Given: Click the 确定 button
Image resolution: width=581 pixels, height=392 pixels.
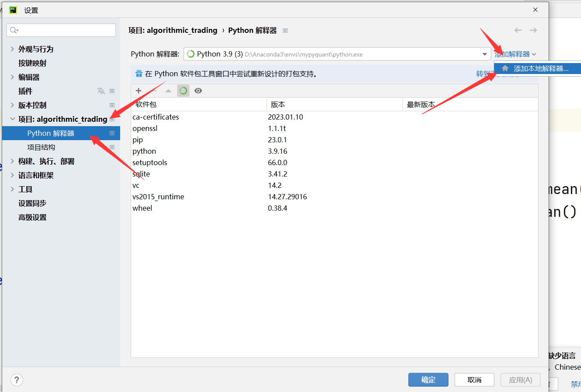Looking at the screenshot, I should click(x=428, y=380).
